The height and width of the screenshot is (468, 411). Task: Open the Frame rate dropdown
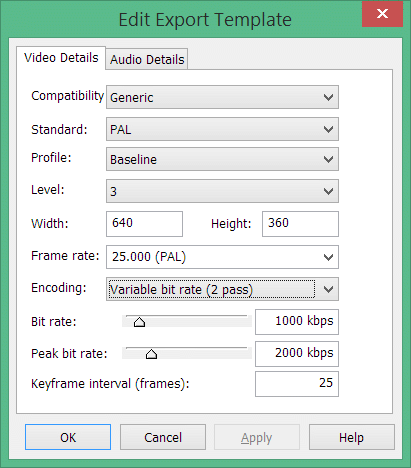pos(222,257)
